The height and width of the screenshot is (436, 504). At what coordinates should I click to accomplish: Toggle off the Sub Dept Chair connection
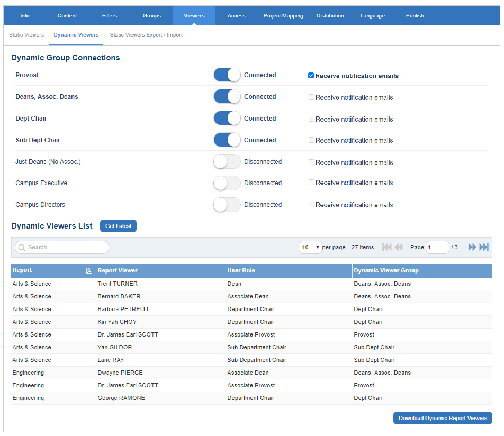click(x=227, y=140)
